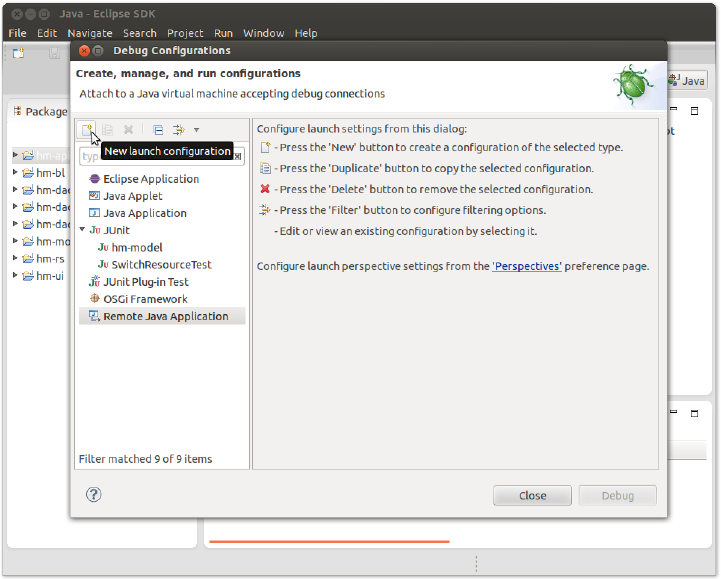Open dialog help question mark icon
This screenshot has width=721, height=579.
pos(93,495)
